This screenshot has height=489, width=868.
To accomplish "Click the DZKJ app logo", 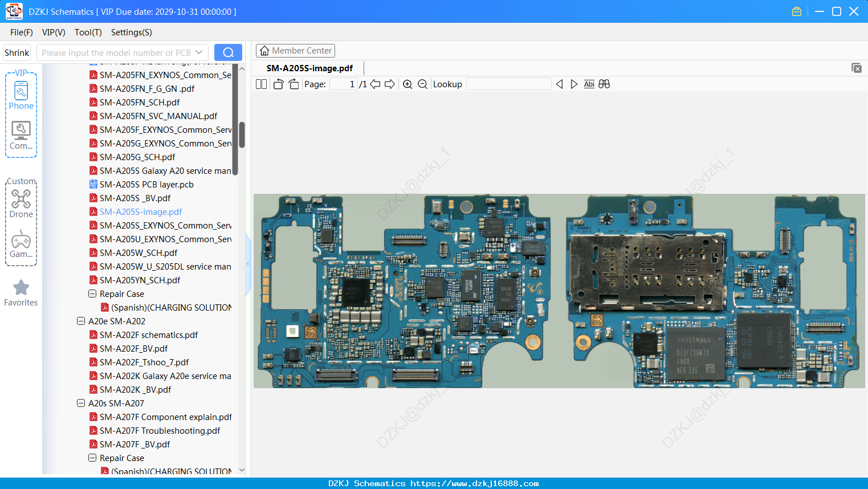I will click(x=14, y=11).
